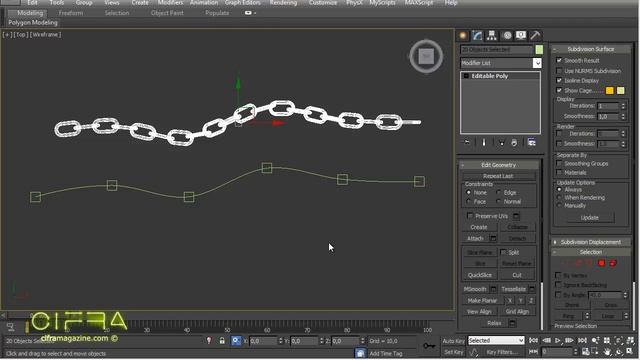Open Attach list settings box
This screenshot has height=360, width=640.
pyautogui.click(x=493, y=238)
